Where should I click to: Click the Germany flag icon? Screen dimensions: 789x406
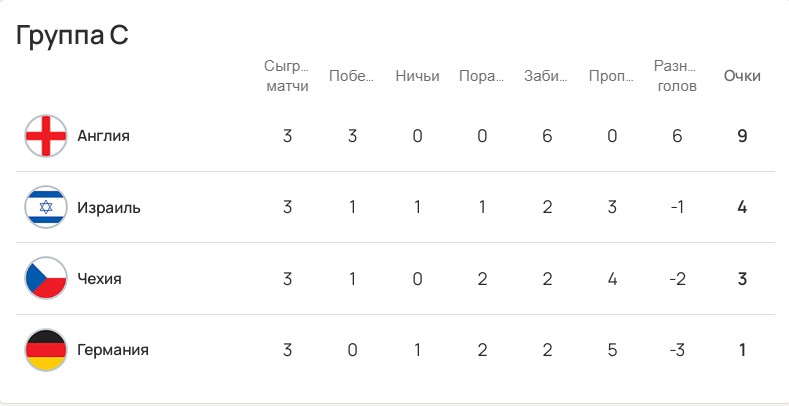click(x=45, y=351)
